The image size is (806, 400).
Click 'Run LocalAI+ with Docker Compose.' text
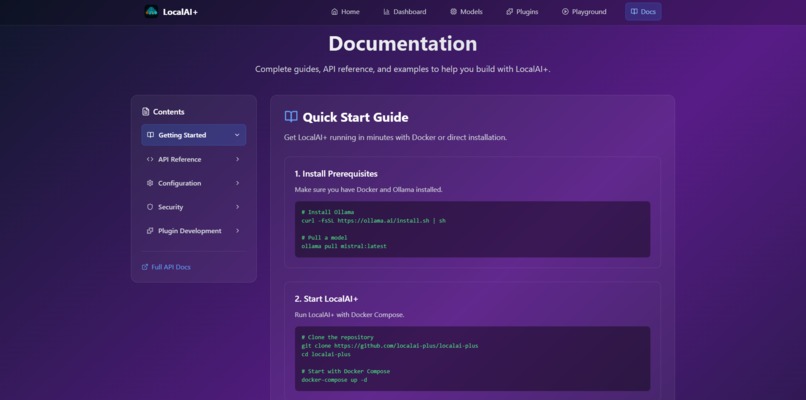pyautogui.click(x=349, y=315)
